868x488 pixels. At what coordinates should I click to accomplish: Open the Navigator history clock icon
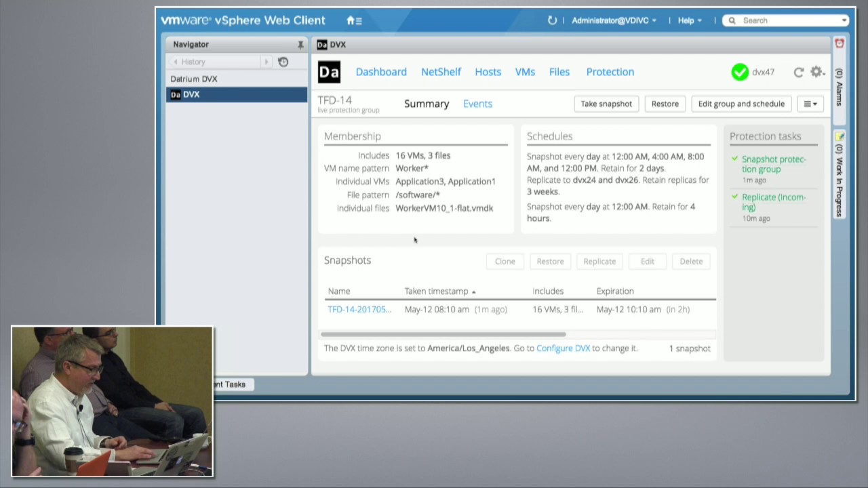283,62
